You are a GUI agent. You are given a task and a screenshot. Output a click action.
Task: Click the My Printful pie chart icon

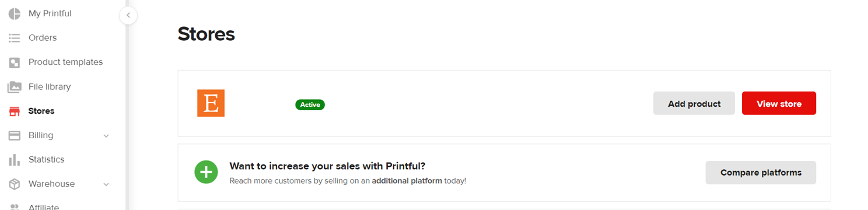[x=14, y=13]
